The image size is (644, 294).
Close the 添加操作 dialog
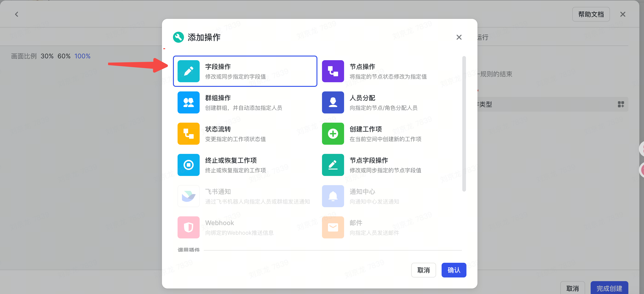459,37
